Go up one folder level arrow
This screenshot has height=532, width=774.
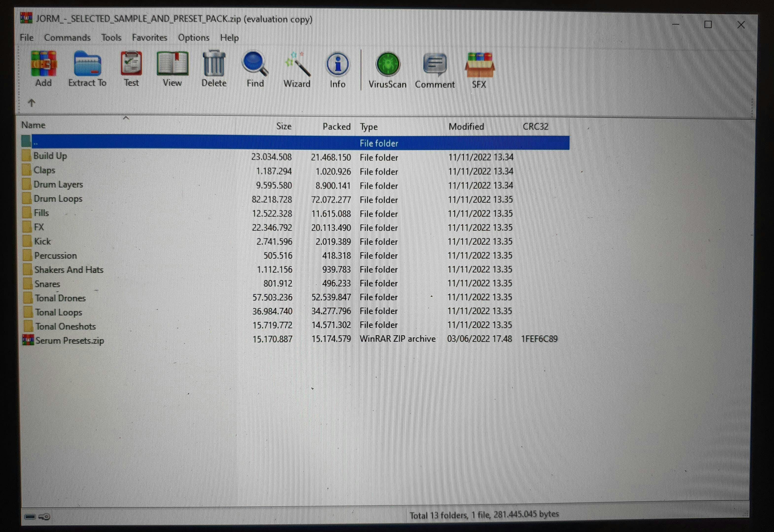coord(32,103)
